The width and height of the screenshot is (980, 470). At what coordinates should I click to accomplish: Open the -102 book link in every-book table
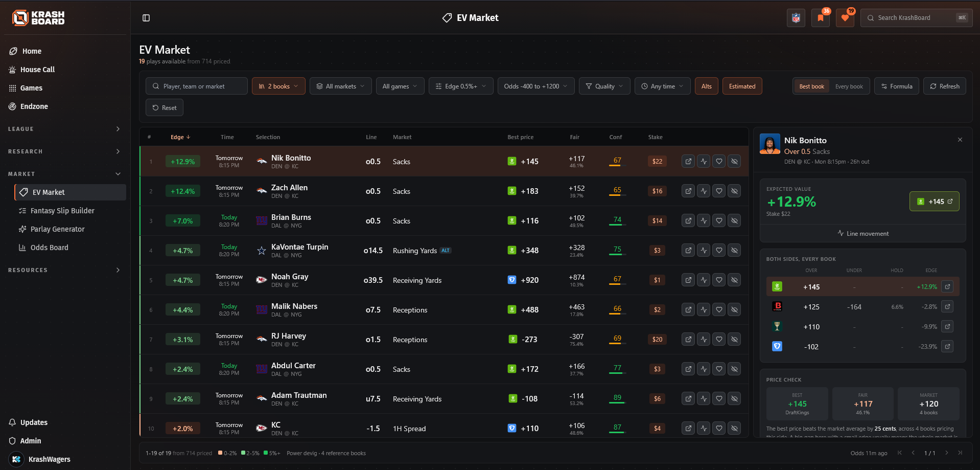pos(947,347)
